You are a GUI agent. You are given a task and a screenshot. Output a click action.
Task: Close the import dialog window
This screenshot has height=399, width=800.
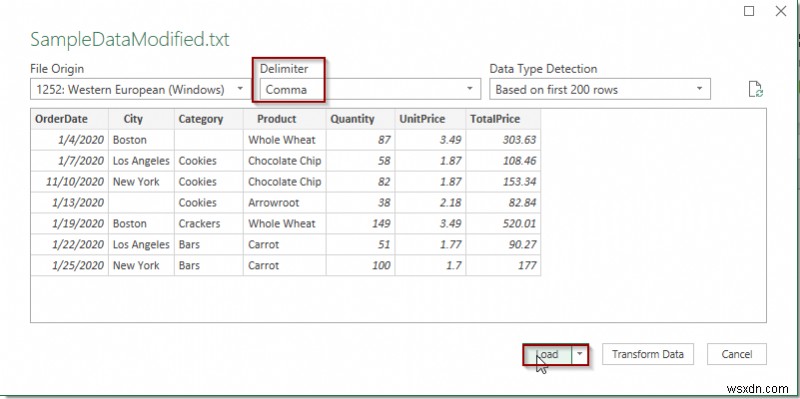pyautogui.click(x=781, y=11)
